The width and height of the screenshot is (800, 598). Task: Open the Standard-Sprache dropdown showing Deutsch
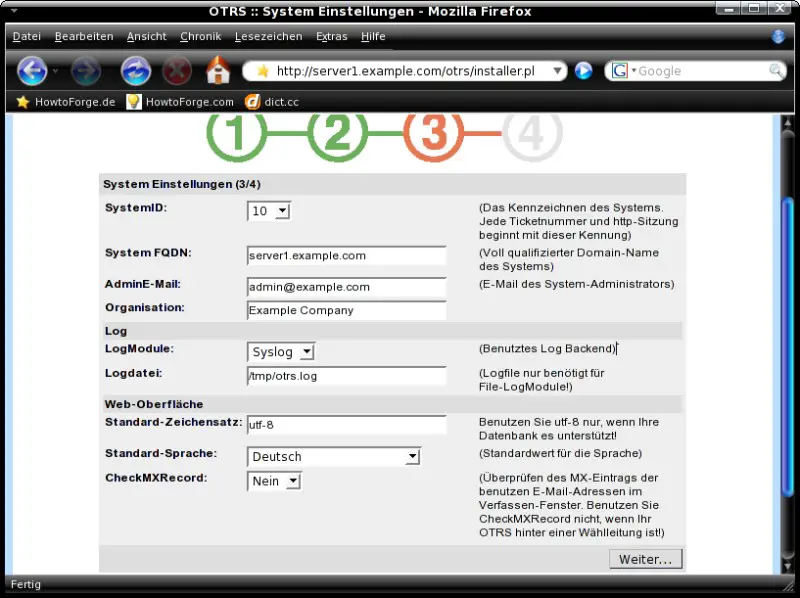click(x=334, y=457)
